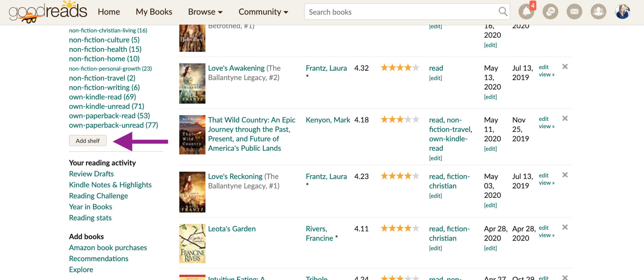This screenshot has width=644, height=280.
Task: Go to Goodreads logo home
Action: pos(48,12)
